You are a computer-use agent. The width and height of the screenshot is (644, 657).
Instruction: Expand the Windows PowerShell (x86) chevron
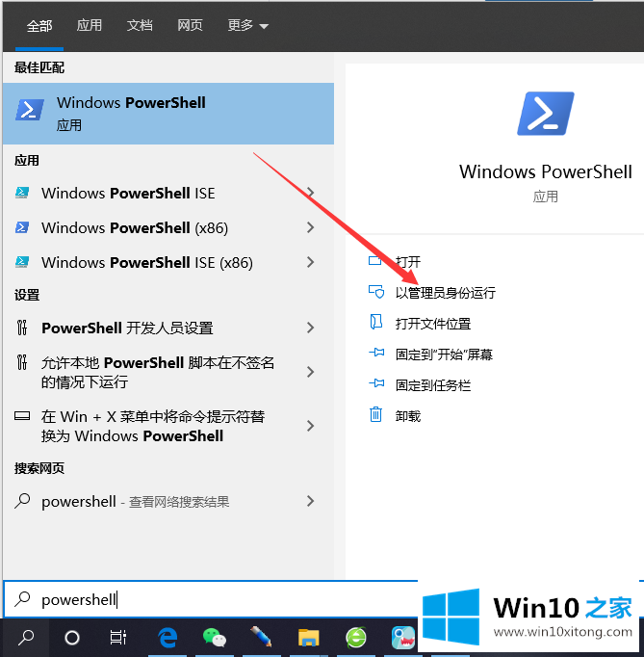coord(310,227)
